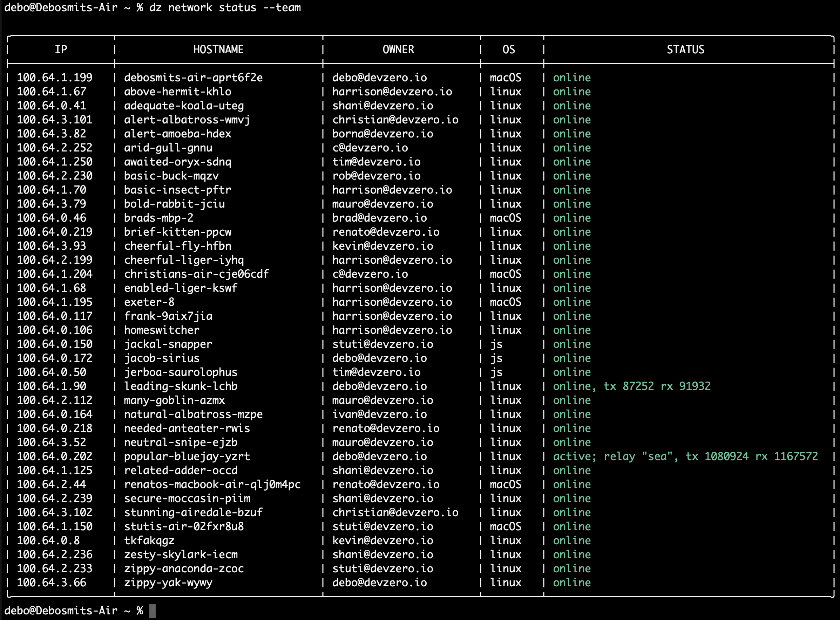Click js OS value in jacob-sirius row

click(496, 358)
